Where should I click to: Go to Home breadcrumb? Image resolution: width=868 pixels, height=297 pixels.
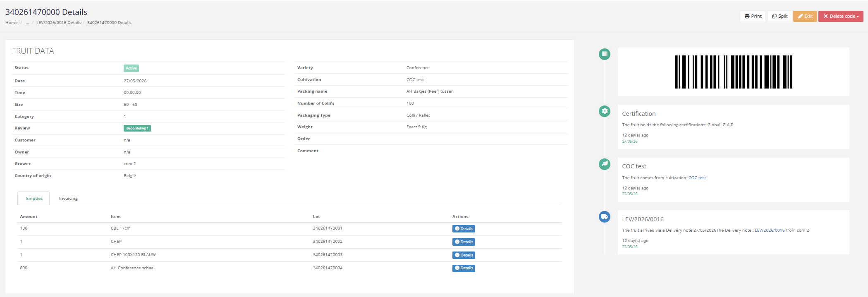tap(11, 23)
